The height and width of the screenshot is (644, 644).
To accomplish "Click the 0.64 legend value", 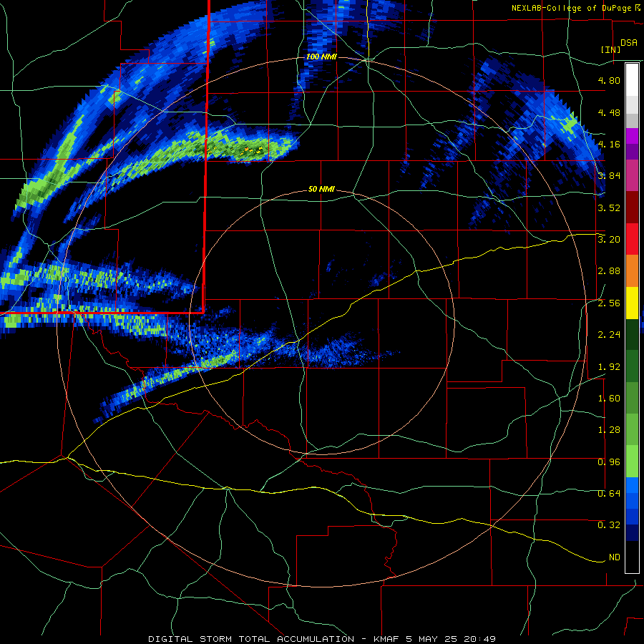I will [x=609, y=494].
